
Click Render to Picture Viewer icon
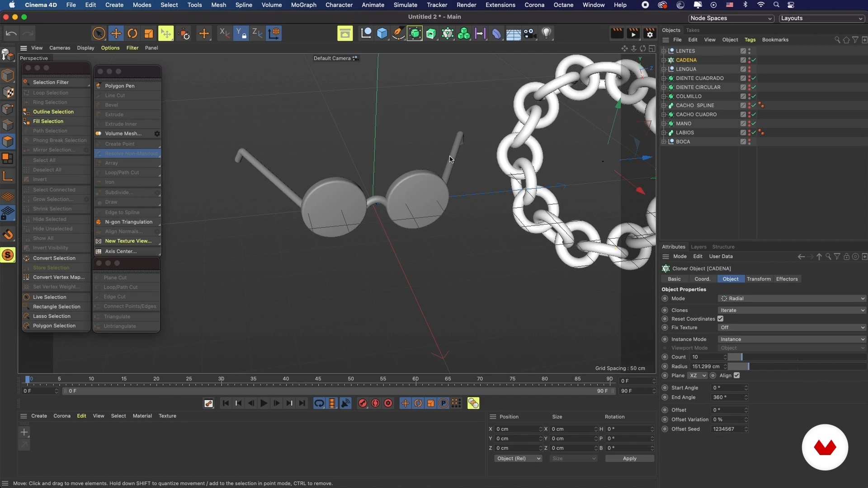point(633,33)
